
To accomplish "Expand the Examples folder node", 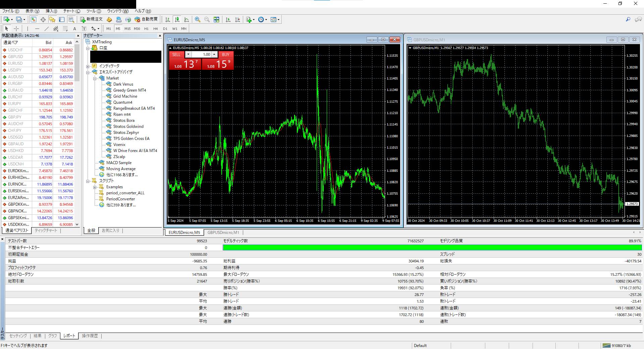I will [95, 187].
